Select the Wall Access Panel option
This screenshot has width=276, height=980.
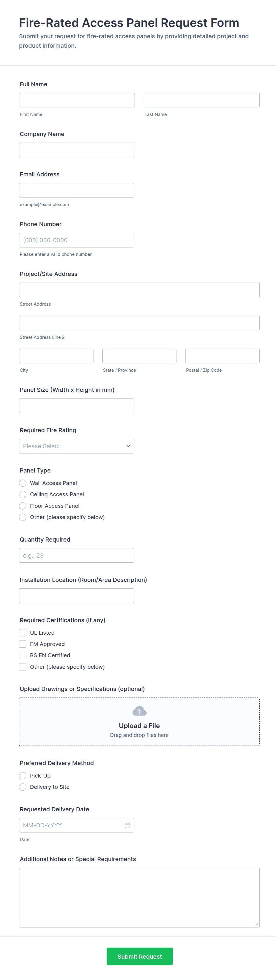pyautogui.click(x=23, y=483)
